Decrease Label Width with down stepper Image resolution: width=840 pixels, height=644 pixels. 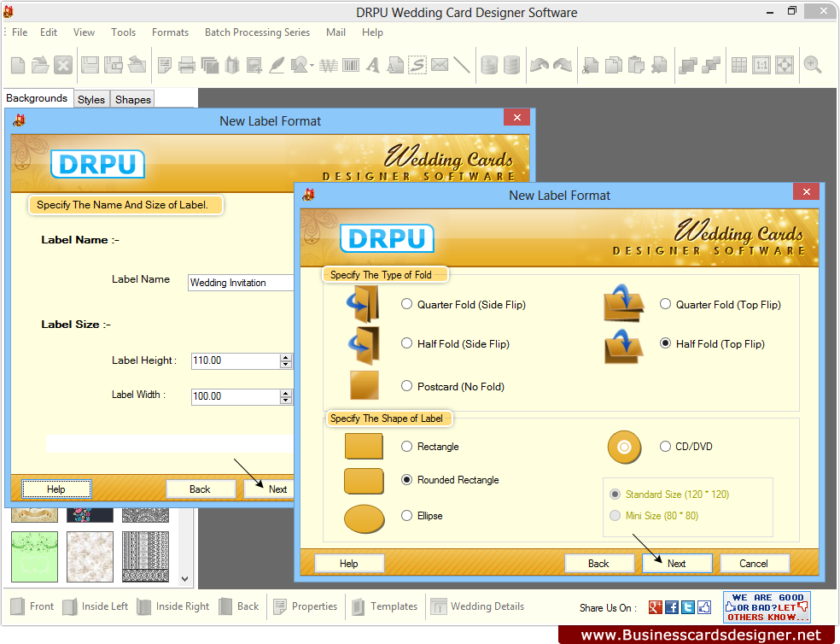click(285, 401)
